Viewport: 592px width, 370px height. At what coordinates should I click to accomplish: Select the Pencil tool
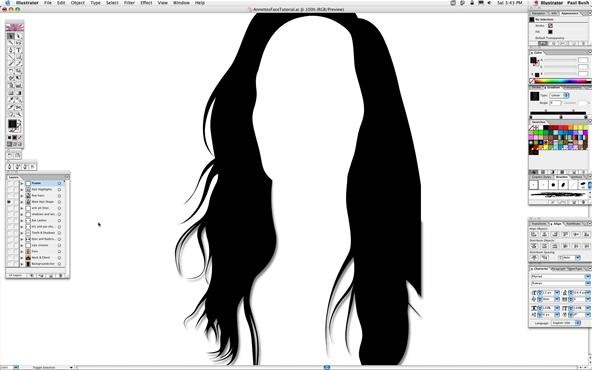(18, 63)
